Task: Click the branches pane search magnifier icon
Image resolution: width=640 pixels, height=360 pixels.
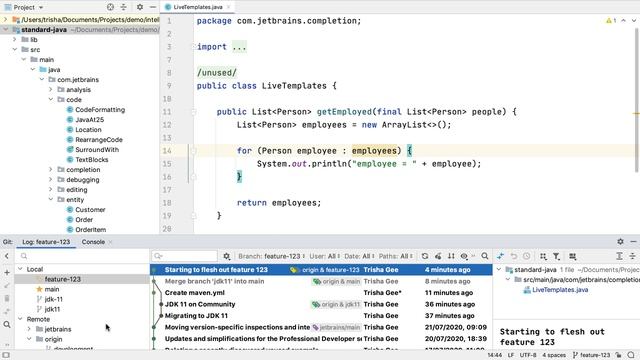Action: [7, 324]
